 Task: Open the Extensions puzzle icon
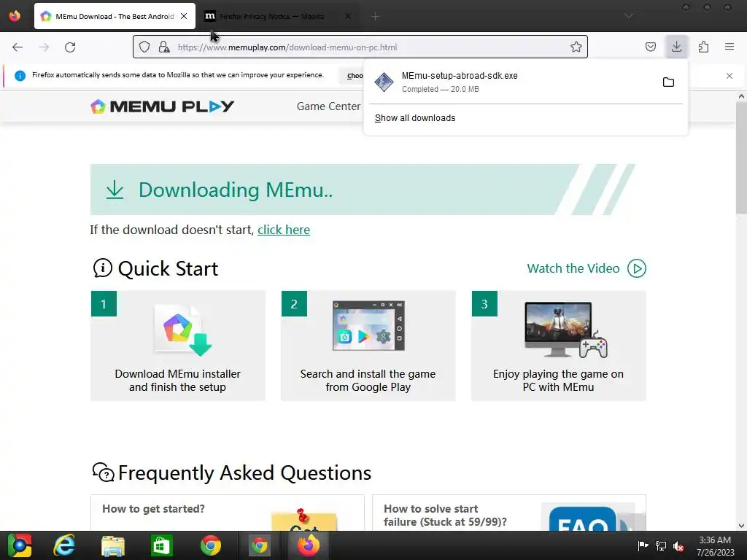point(703,47)
